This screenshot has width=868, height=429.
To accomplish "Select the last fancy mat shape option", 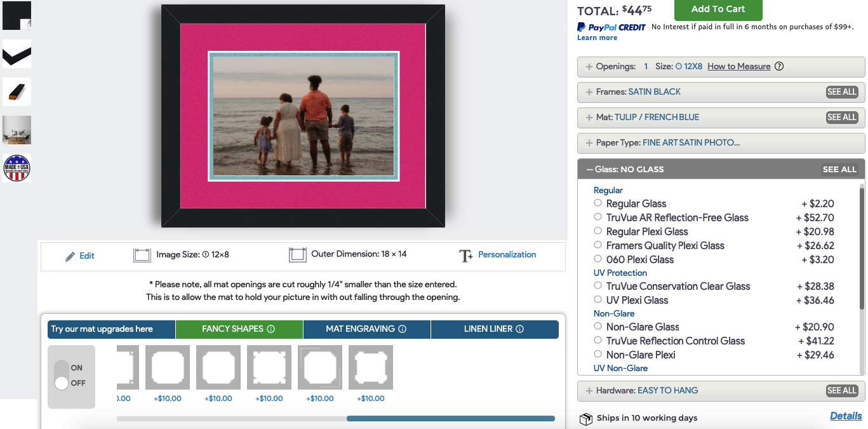I will click(x=371, y=367).
